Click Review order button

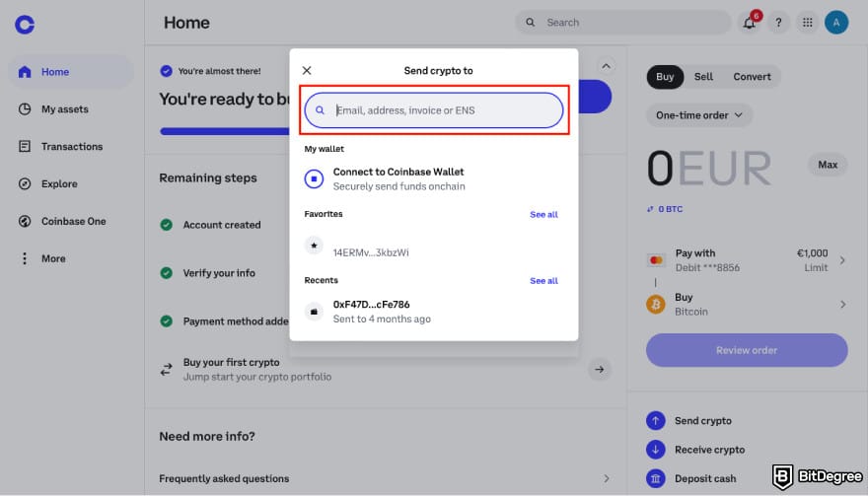(x=747, y=350)
